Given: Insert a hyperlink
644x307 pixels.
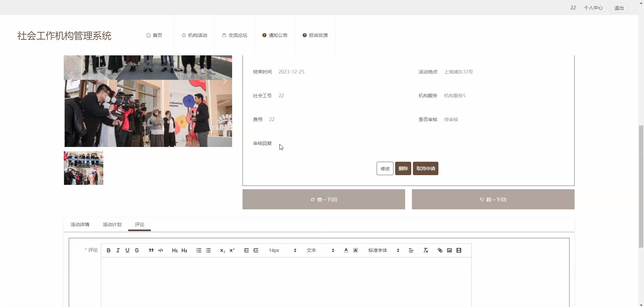Looking at the screenshot, I should [440, 250].
